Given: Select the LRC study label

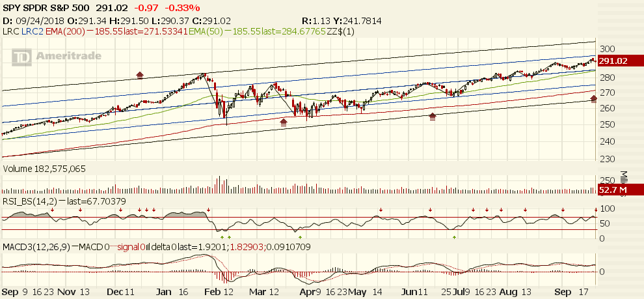Looking at the screenshot, I should tap(9, 30).
